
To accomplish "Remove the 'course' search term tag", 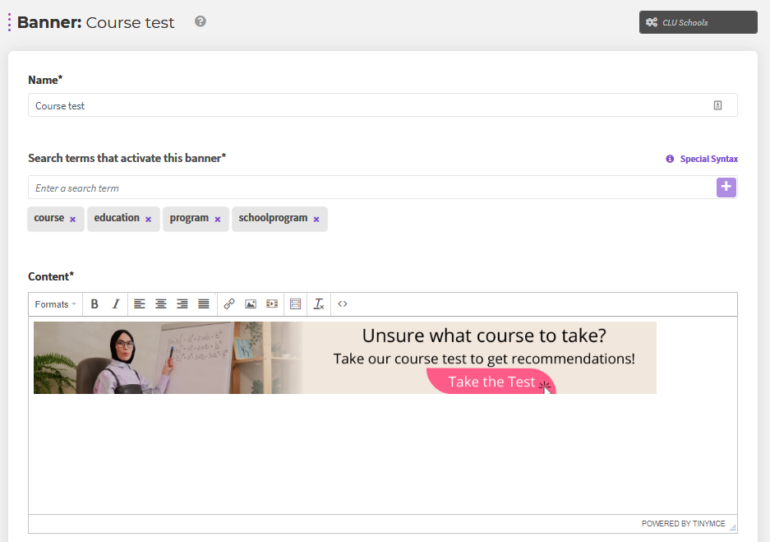I will [x=73, y=219].
